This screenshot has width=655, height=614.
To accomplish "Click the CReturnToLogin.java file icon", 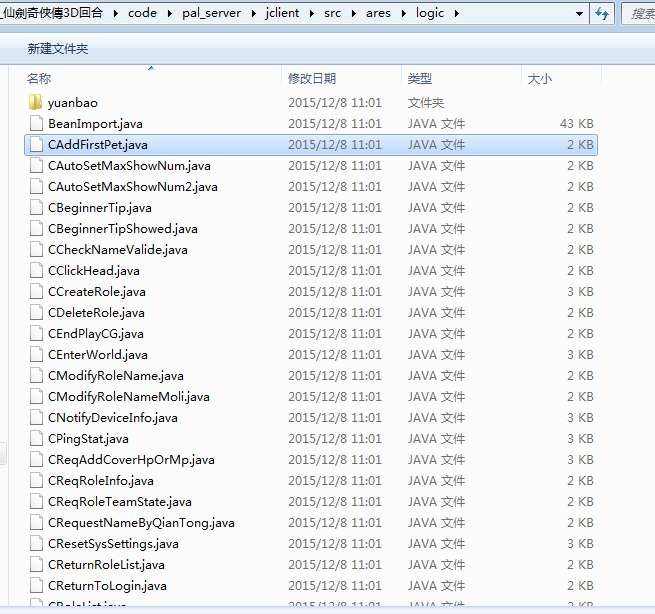I will [36, 586].
